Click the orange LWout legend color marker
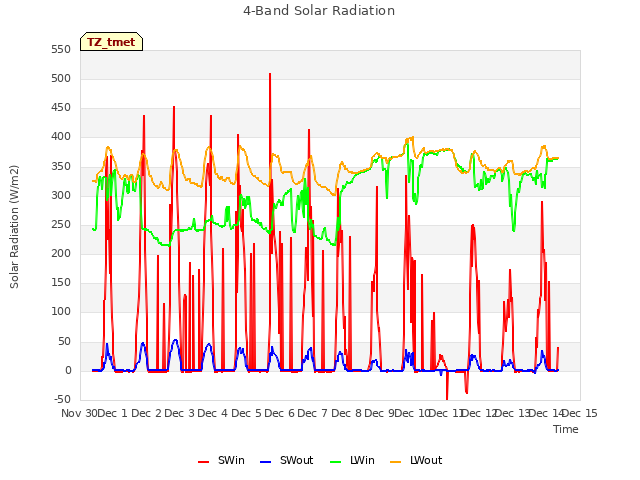The height and width of the screenshot is (480, 640). click(396, 462)
